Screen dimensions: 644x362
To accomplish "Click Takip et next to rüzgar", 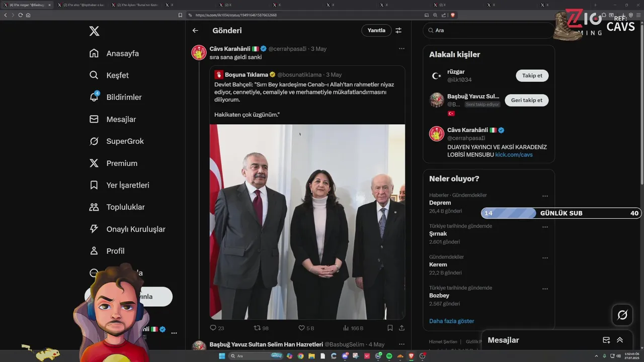I will click(x=532, y=75).
